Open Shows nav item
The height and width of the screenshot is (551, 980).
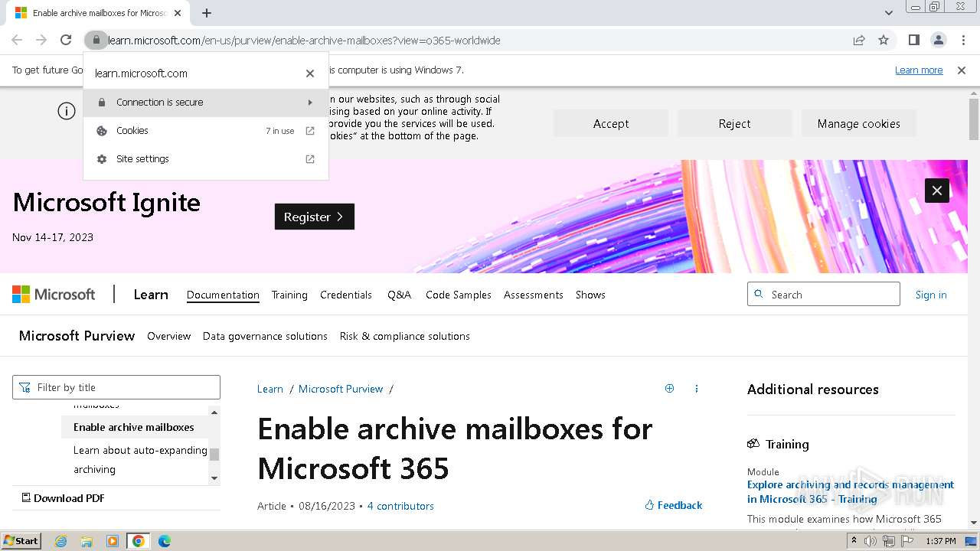pos(590,295)
